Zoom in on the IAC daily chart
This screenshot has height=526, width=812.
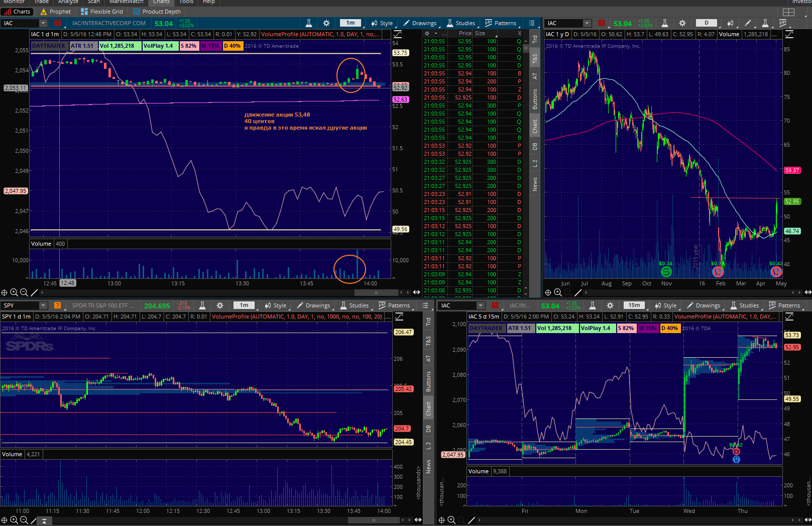[x=558, y=292]
